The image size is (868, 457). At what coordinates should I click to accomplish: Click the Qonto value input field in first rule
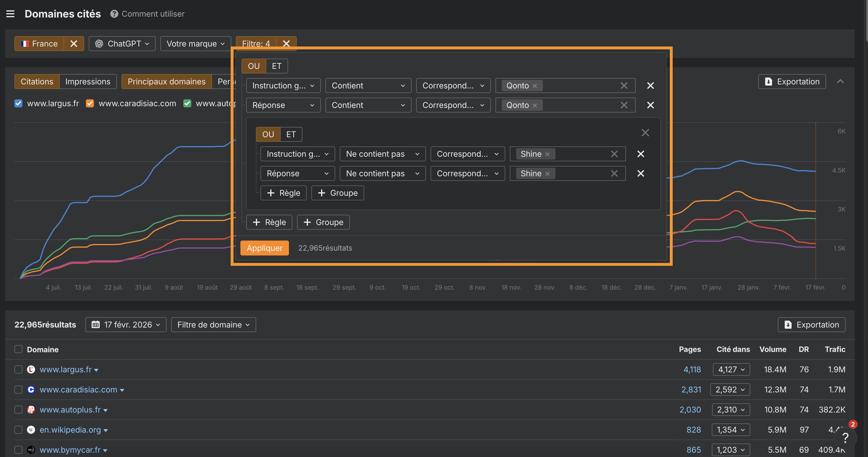point(580,86)
